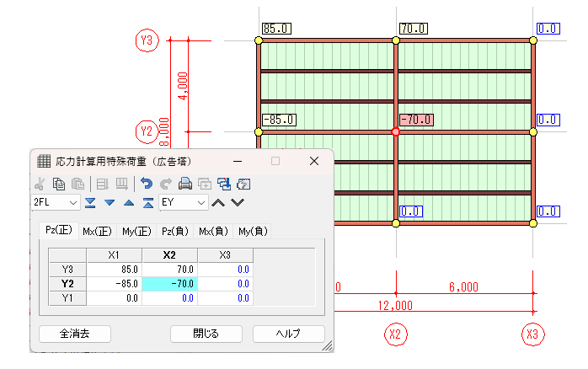Click the 0.0 cell at Y1 X2
588x369 pixels.
pos(169,297)
